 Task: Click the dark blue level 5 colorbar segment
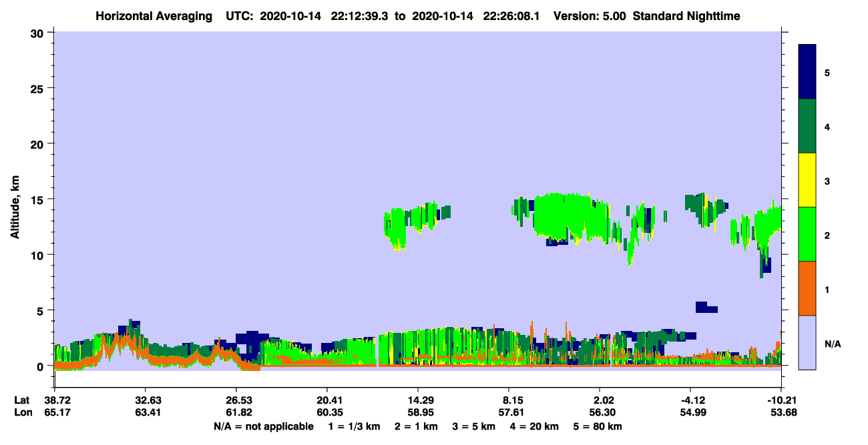click(807, 72)
